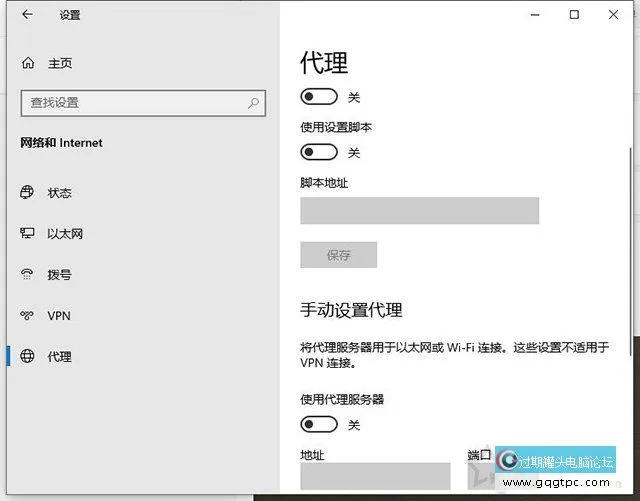Go back with the arrow icon
This screenshot has width=640, height=501.
click(x=27, y=15)
